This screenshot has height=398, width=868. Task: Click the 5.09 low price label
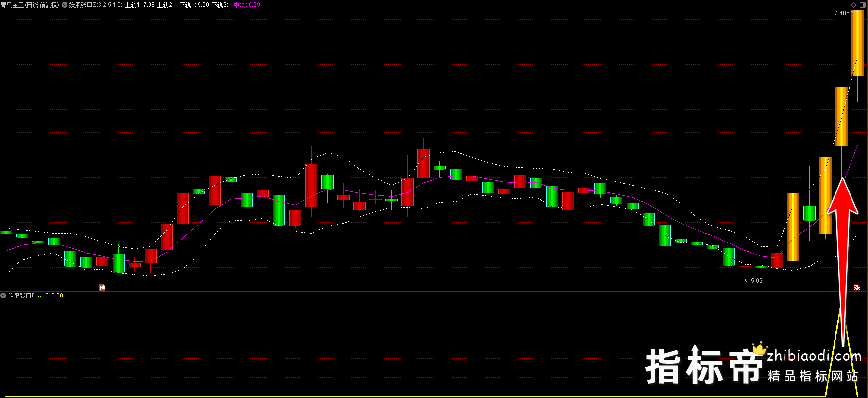pyautogui.click(x=757, y=281)
